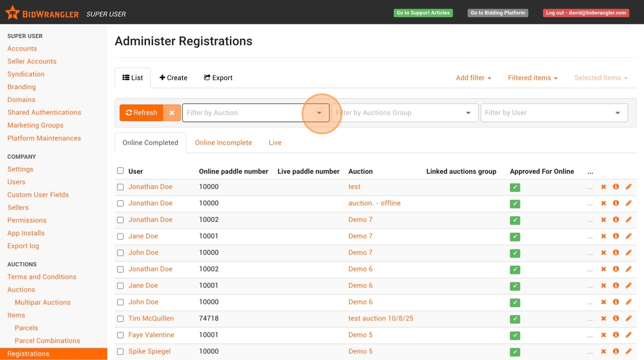Click the Refresh button
644x360 pixels.
(x=141, y=113)
